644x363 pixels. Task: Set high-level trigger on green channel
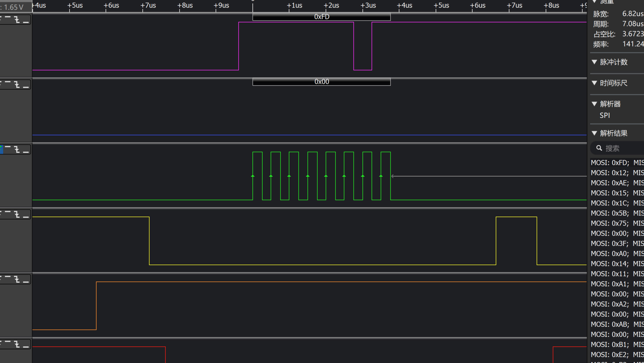point(8,147)
